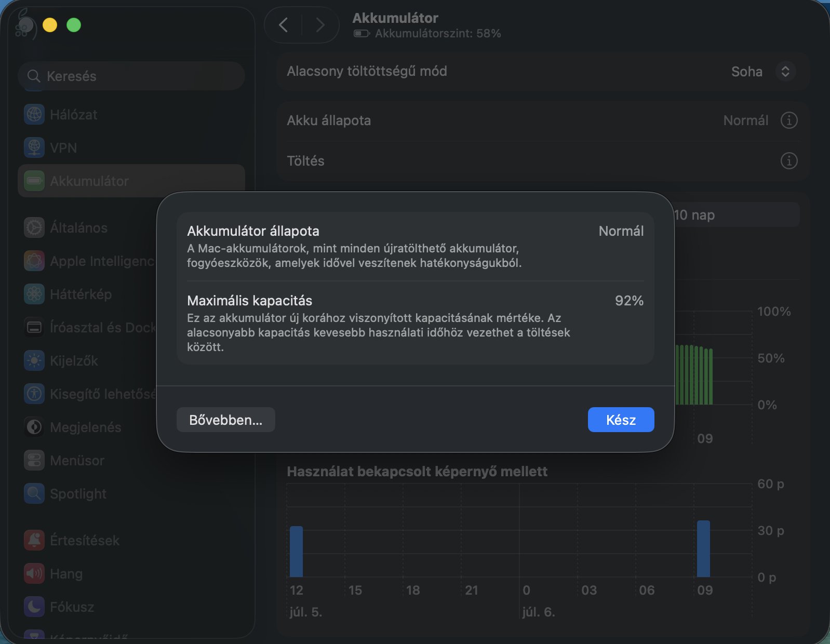The width and height of the screenshot is (830, 644).
Task: Click the Keresés search field
Action: [131, 76]
